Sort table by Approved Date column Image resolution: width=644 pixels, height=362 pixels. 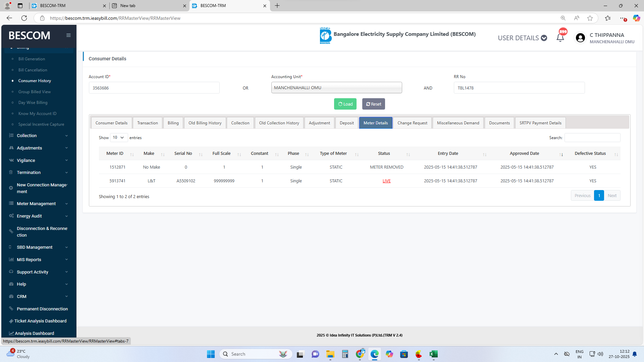[524, 154]
